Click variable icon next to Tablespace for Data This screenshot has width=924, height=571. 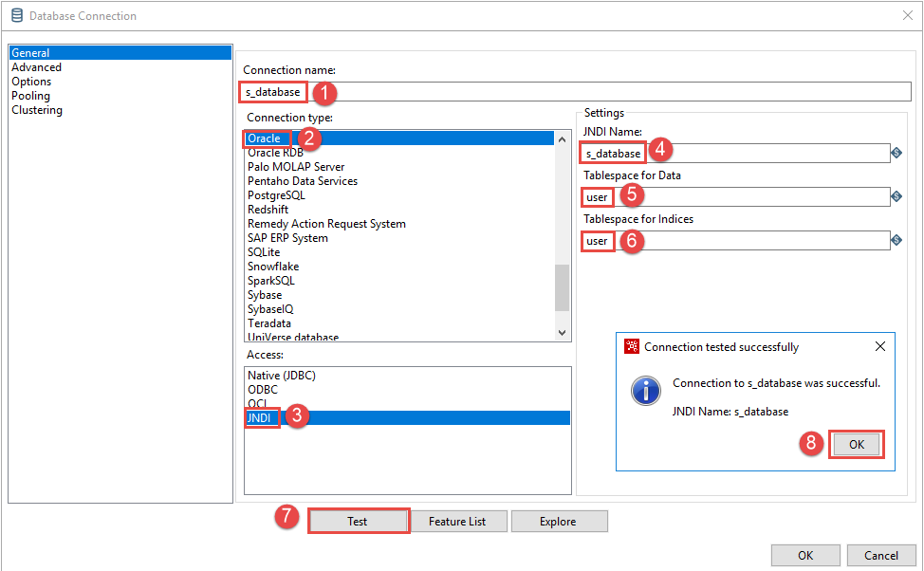pyautogui.click(x=896, y=196)
